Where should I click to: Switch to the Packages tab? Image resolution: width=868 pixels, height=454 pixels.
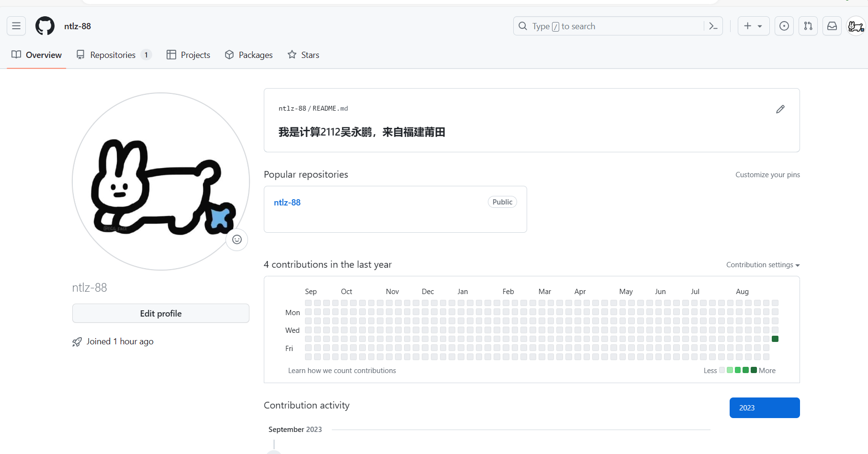(248, 55)
